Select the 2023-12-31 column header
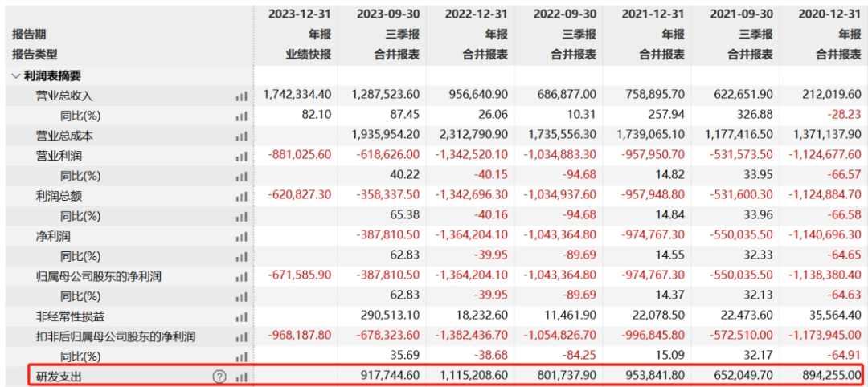This screenshot has width=868, height=387. tap(298, 14)
